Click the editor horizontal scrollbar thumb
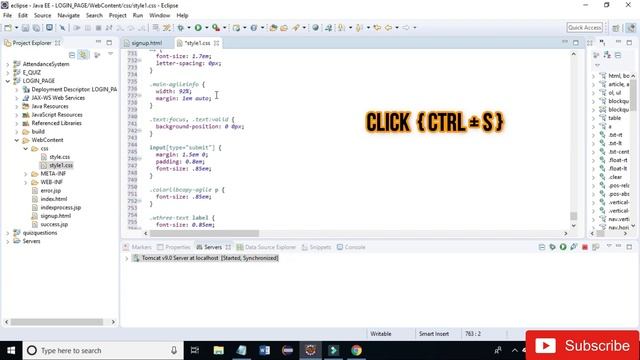 (204, 233)
